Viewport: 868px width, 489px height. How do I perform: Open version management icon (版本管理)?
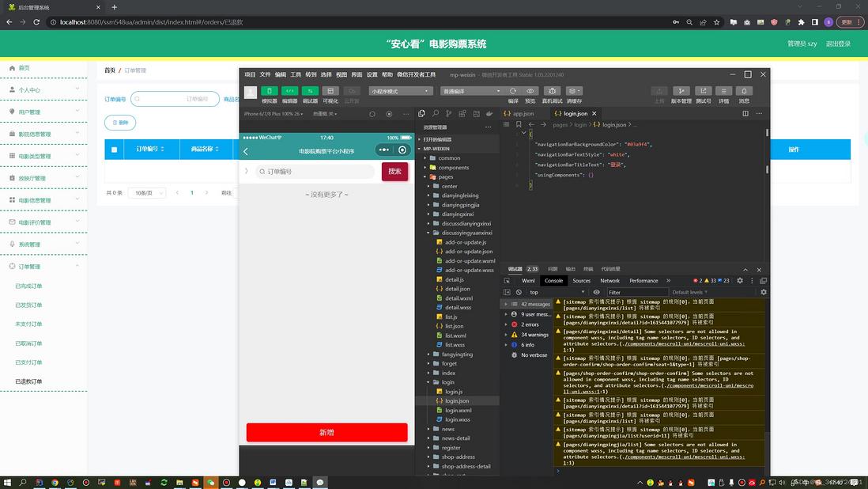click(x=681, y=91)
